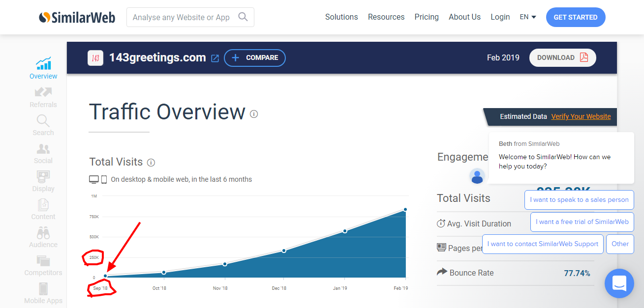Click the COMPARE button
Viewport: 644px width, 308px height.
pyautogui.click(x=255, y=58)
